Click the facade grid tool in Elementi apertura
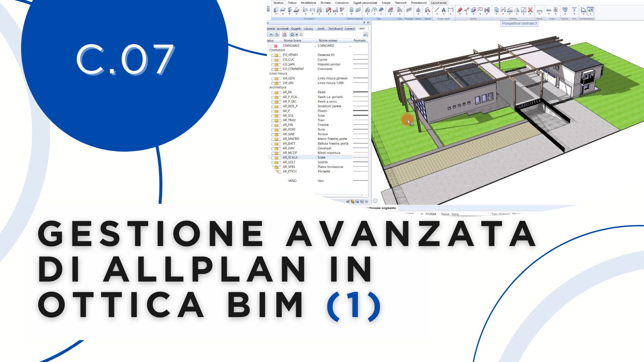Image resolution: width=644 pixels, height=362 pixels. (x=358, y=10)
